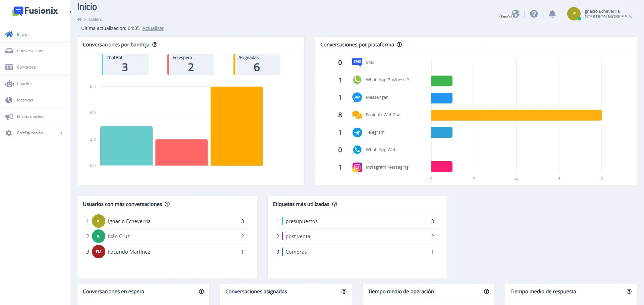Show help for Etiquetas más utilizadas
Viewport: 644px width, 305px height.
coord(335,204)
